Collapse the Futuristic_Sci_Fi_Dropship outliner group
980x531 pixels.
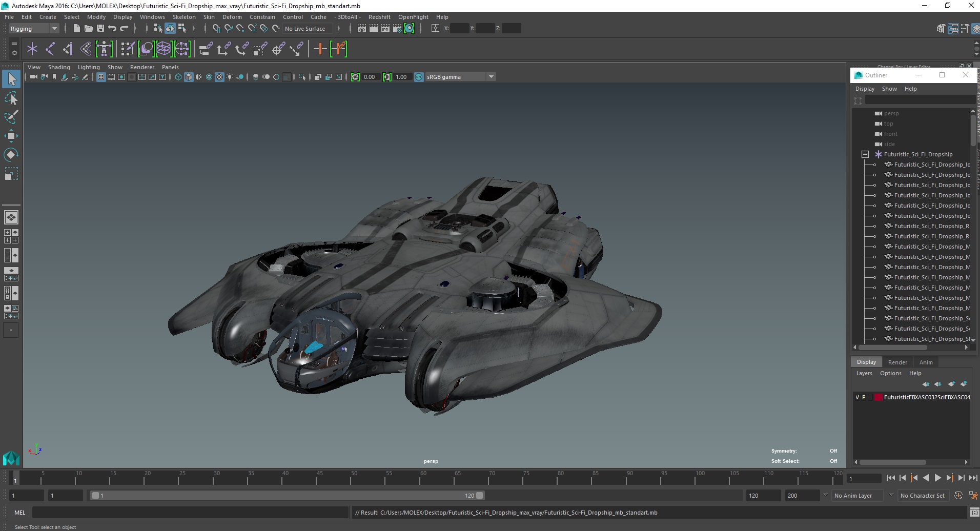(x=865, y=154)
